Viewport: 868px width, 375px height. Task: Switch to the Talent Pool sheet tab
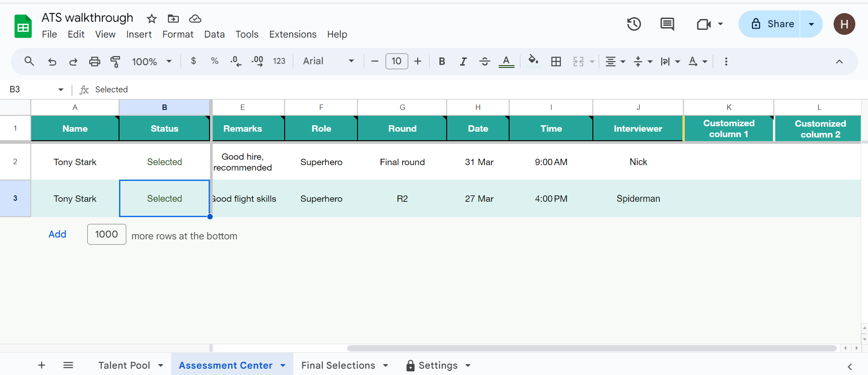pyautogui.click(x=124, y=365)
